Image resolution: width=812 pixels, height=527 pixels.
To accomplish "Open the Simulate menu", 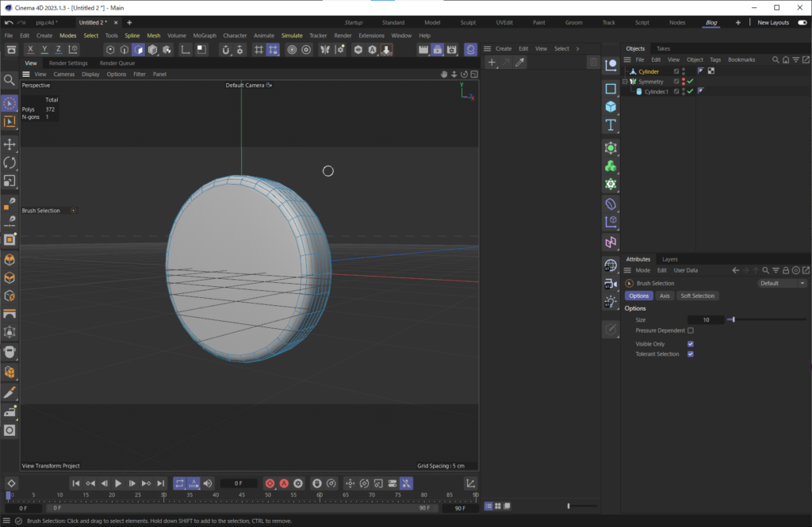I will click(x=292, y=35).
